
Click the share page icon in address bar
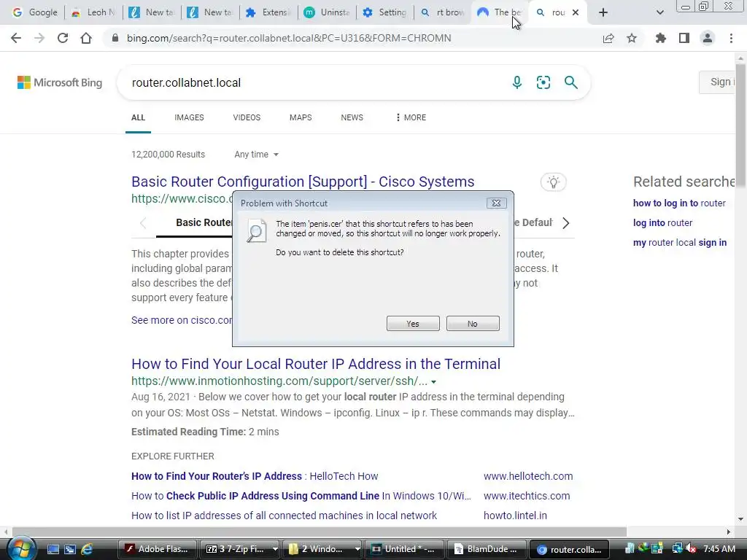(608, 38)
